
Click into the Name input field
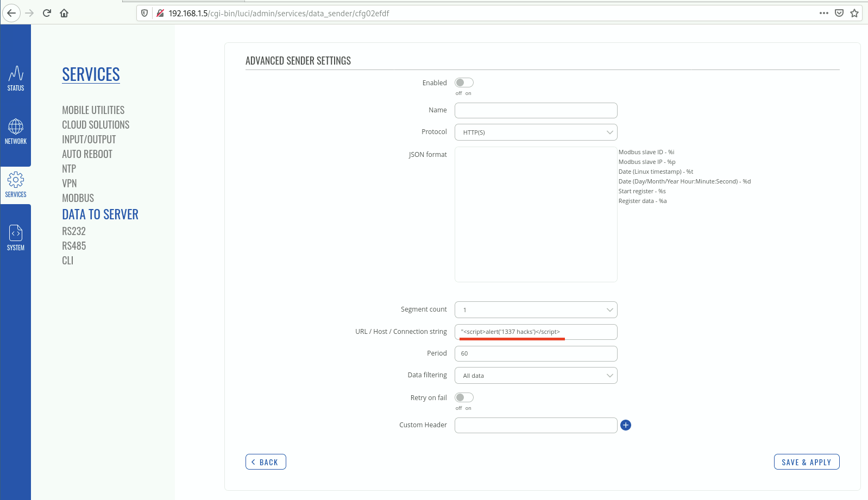(x=536, y=110)
